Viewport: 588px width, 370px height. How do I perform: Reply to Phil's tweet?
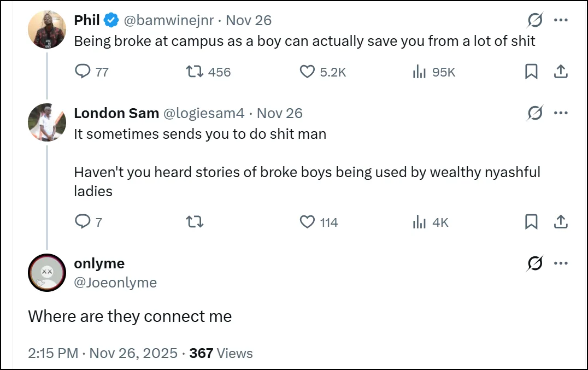[82, 72]
